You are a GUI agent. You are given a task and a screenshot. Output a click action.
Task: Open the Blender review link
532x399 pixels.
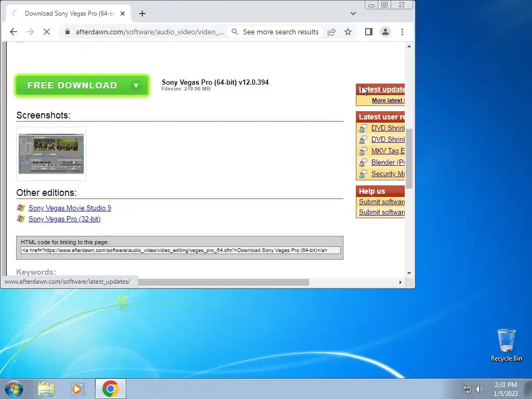coord(388,162)
